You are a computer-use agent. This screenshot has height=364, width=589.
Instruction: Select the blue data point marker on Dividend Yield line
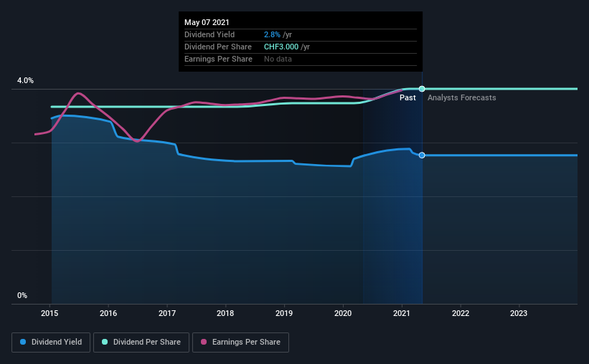(422, 155)
